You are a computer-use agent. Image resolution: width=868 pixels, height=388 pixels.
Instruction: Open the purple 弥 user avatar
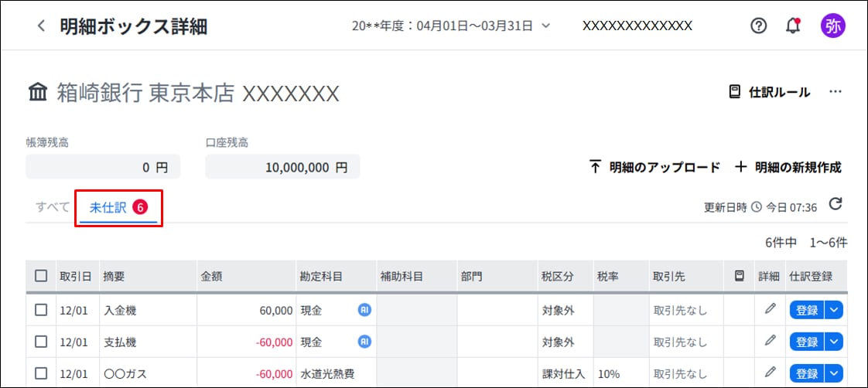tap(832, 26)
